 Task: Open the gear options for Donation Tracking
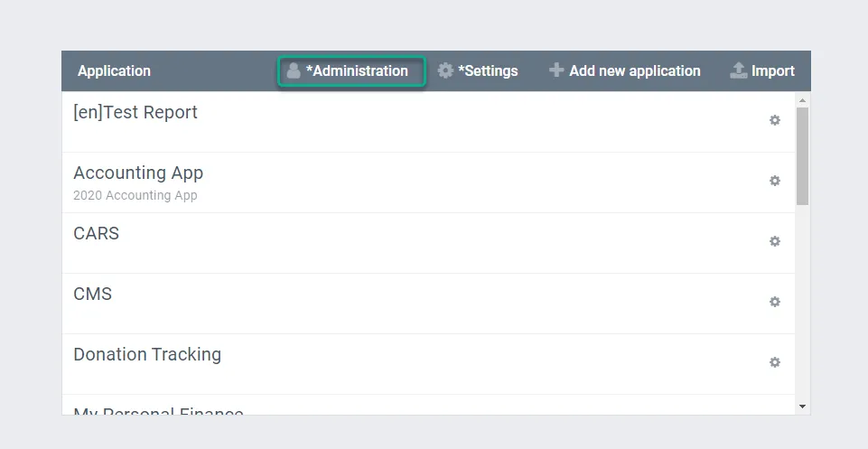(774, 362)
